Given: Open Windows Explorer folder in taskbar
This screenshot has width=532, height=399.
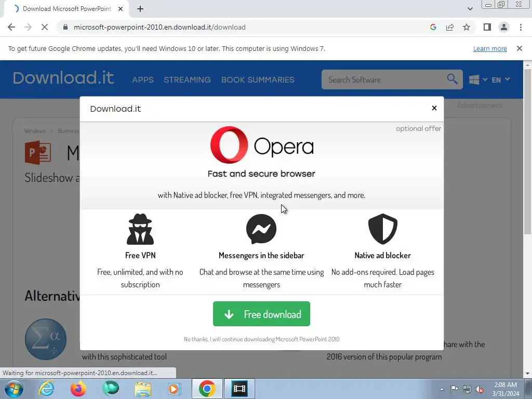Looking at the screenshot, I should (x=143, y=389).
